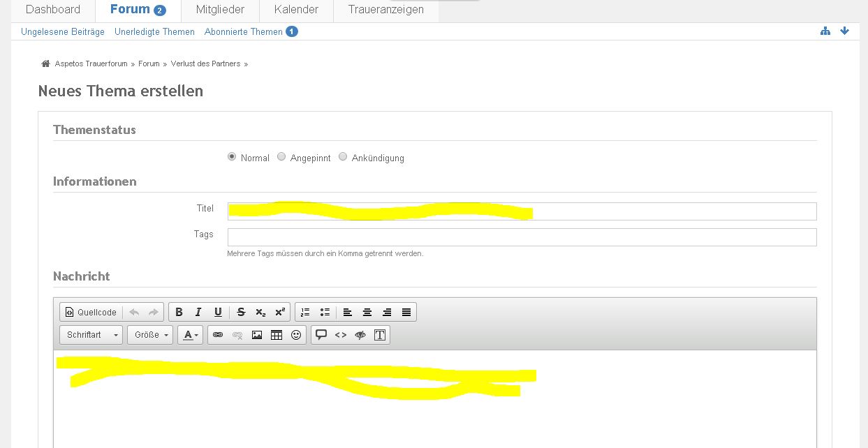Viewport: 868px width, 448px height.
Task: Open Ungelesene Beiträge link
Action: (63, 32)
